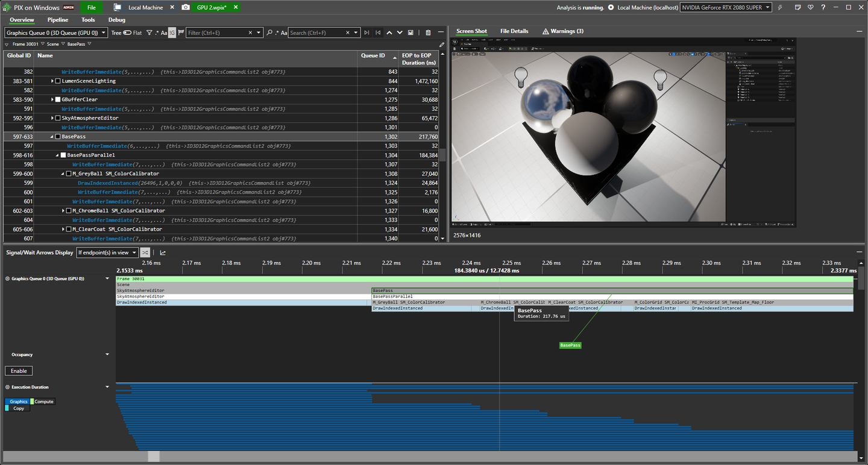868x465 pixels.
Task: Toggle case-sensitive search with the Aa icon
Action: tap(283, 32)
